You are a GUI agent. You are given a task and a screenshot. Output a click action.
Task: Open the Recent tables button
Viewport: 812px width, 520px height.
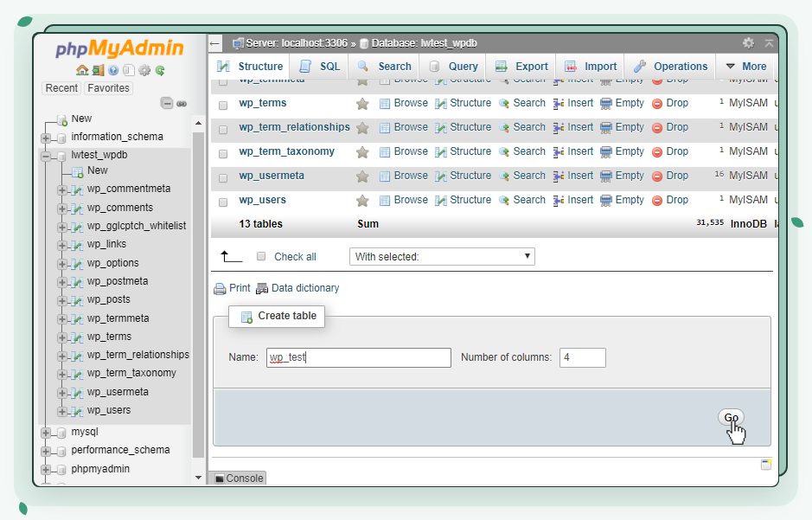tap(61, 88)
